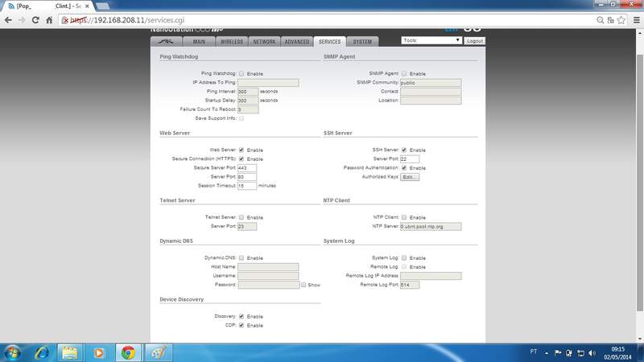Click the Session Timeout field
Image resolution: width=644 pixels, height=362 pixels.
(x=247, y=186)
